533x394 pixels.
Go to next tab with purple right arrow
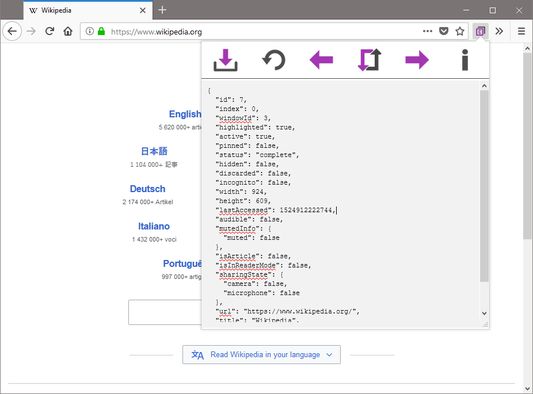click(417, 60)
